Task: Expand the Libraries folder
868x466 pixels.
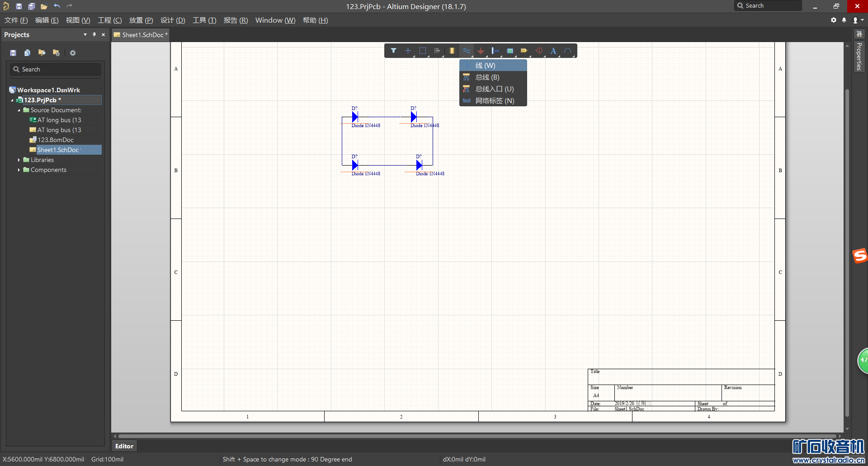Action: pos(19,160)
